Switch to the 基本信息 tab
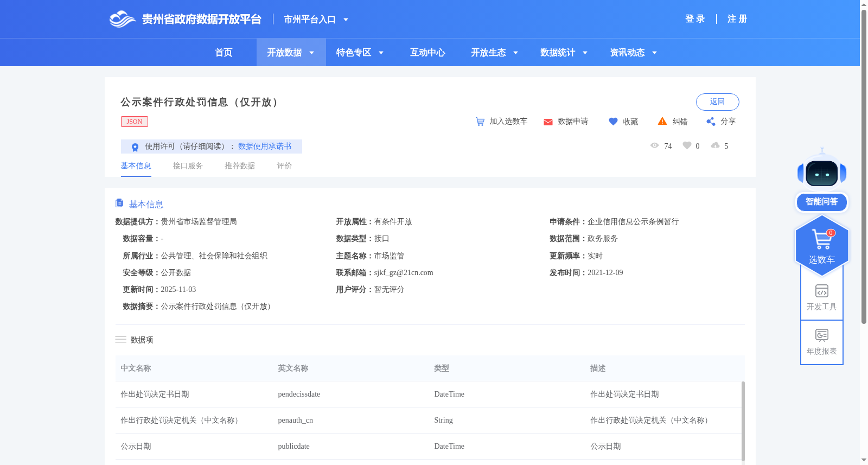868x465 pixels. point(136,166)
